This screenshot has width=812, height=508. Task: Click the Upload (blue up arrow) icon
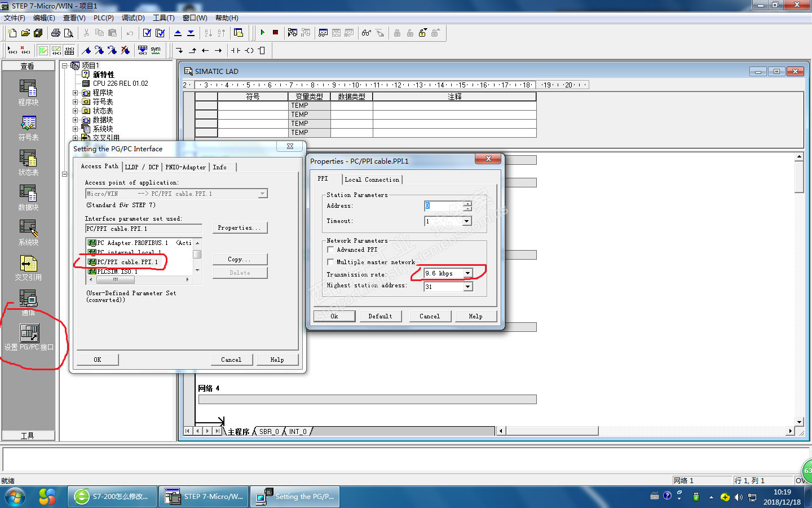pos(178,33)
